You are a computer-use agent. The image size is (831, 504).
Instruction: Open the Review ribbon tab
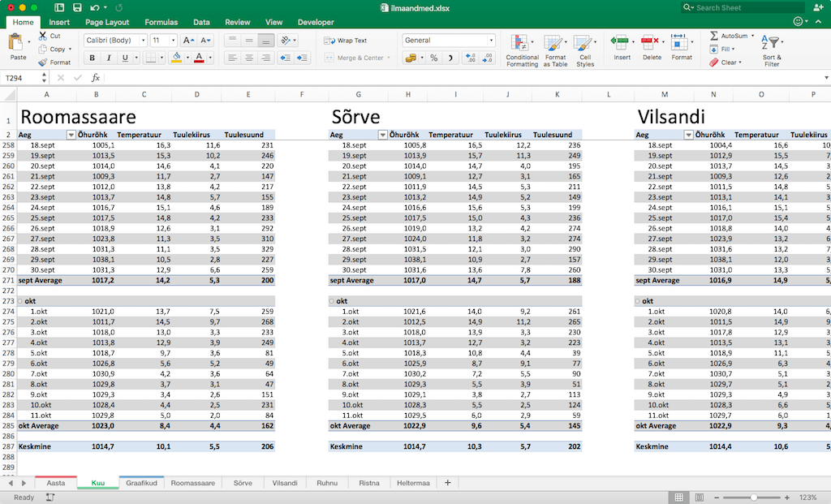tap(238, 22)
